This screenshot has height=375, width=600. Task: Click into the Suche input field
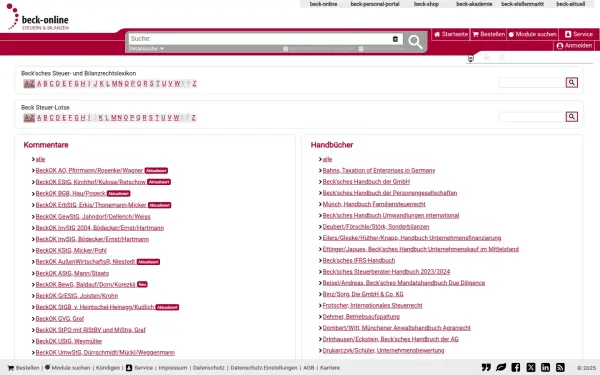(260, 39)
